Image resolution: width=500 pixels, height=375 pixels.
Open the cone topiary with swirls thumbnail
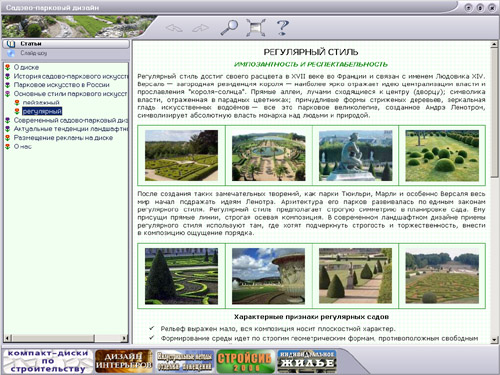click(181, 276)
